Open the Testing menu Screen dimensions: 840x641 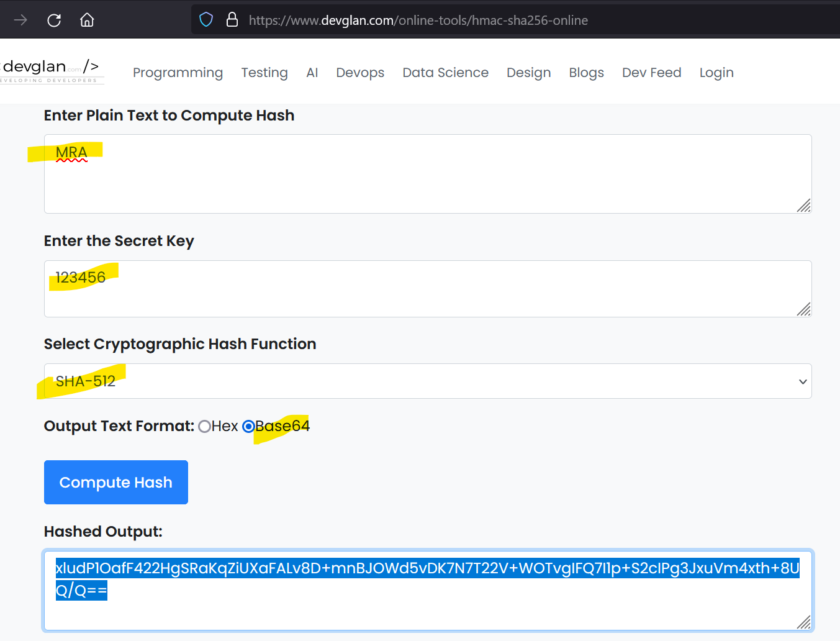tap(264, 73)
